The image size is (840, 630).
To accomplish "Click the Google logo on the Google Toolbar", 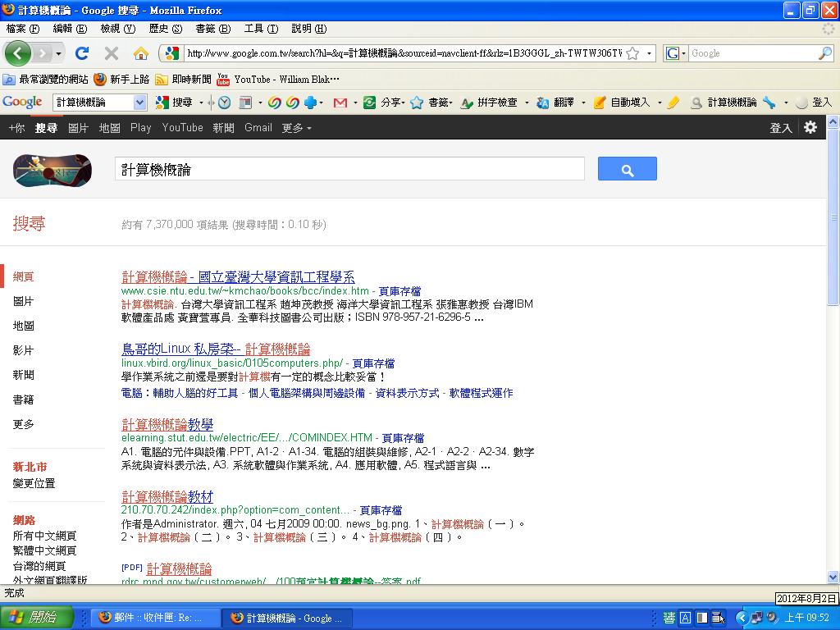I will point(22,102).
